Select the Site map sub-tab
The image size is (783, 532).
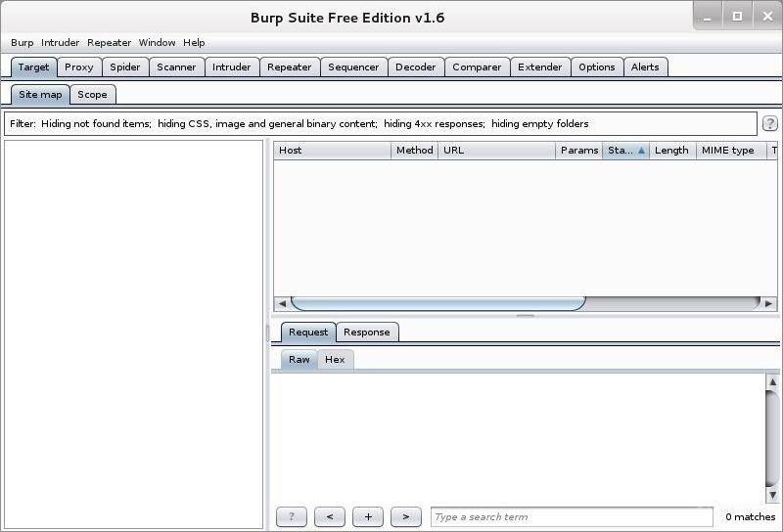[40, 94]
